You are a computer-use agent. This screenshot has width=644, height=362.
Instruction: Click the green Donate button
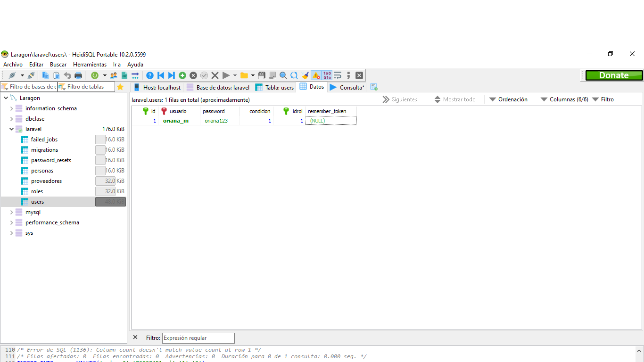click(614, 75)
